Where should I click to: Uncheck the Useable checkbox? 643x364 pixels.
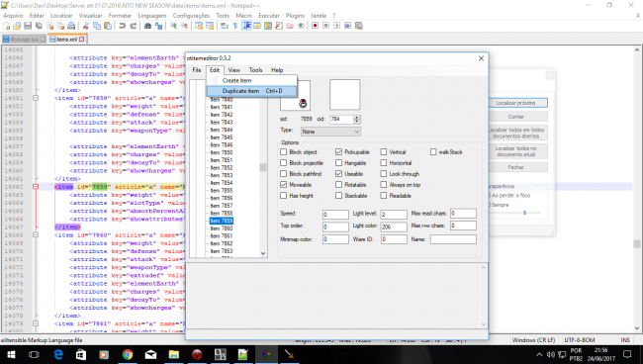click(338, 174)
